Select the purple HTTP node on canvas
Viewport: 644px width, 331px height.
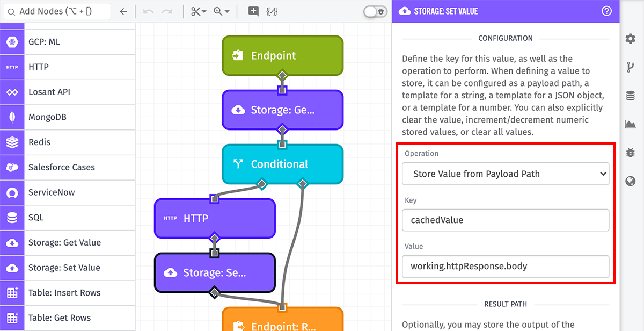[x=215, y=218]
